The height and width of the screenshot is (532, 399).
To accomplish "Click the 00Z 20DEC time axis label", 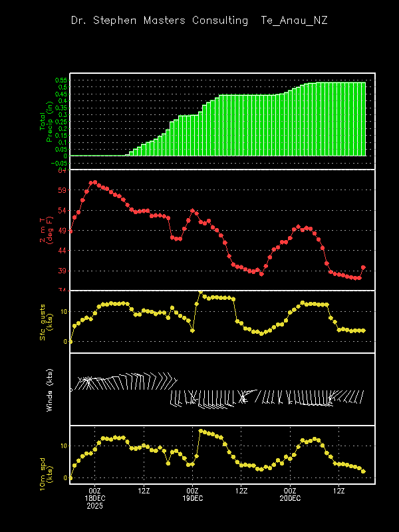I will 290,494.
